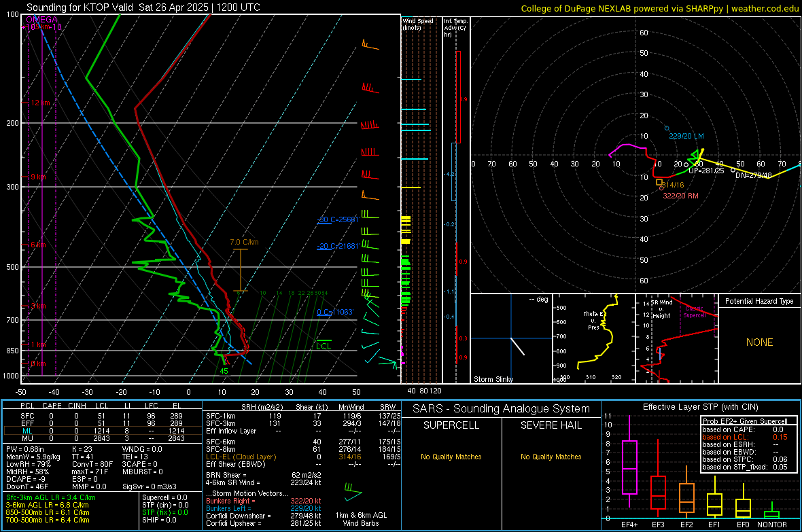Select the 3-6km AGL LR = 6.8 C/km line
This screenshot has width=802, height=532.
(48, 505)
